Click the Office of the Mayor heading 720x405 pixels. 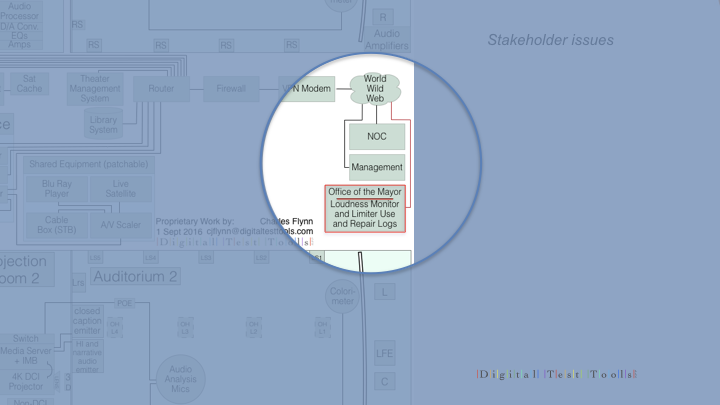tap(365, 192)
